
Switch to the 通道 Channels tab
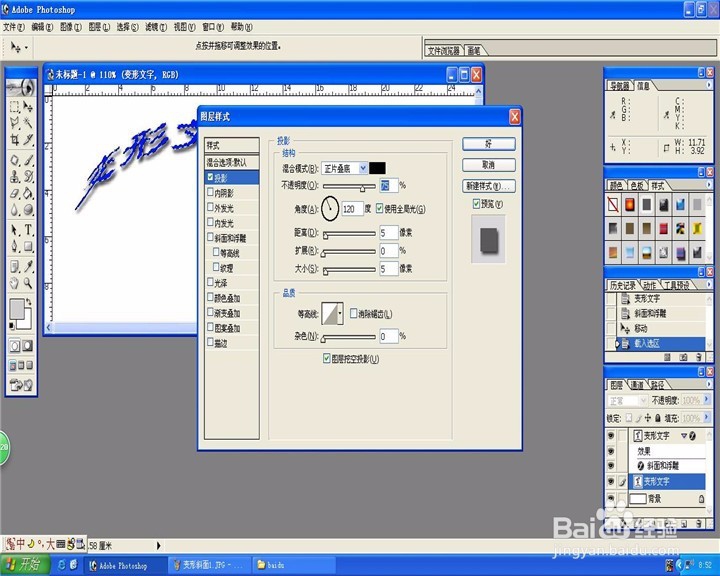click(x=637, y=385)
